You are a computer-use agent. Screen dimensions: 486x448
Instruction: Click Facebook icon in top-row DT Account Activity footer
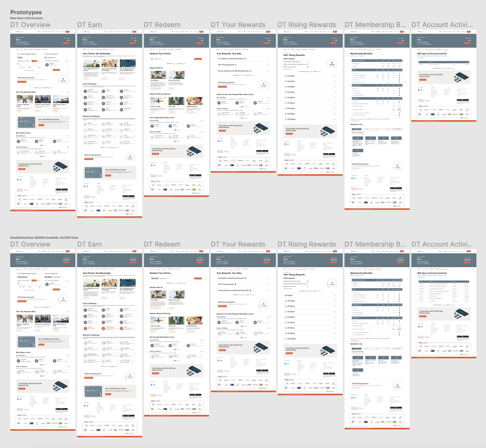click(419, 90)
